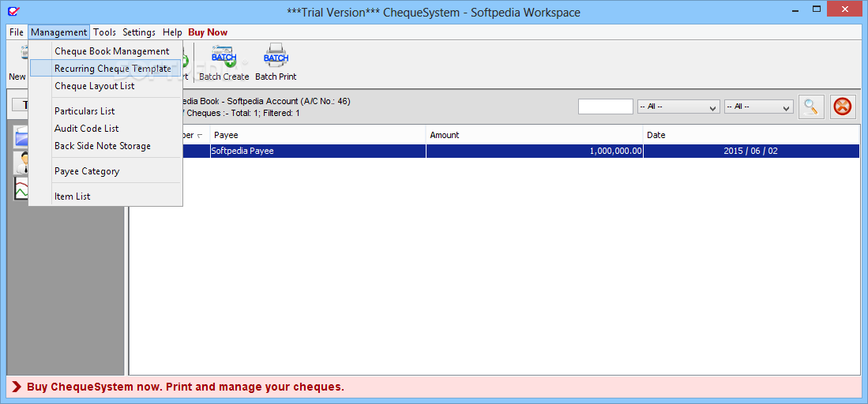Select Payee Category menu entry
Screen dimensions: 868x404
105,171
